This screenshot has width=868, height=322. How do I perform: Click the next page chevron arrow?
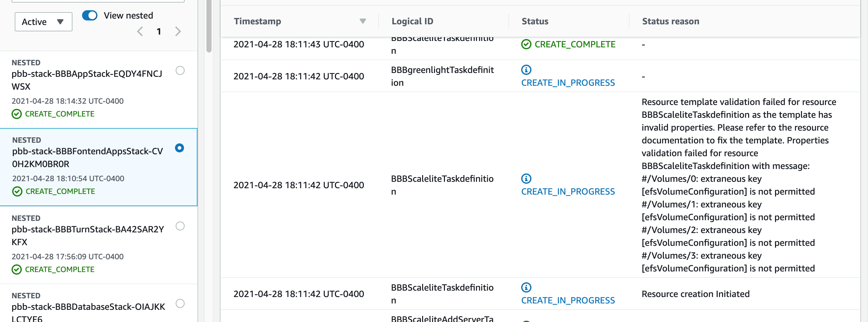coord(178,31)
